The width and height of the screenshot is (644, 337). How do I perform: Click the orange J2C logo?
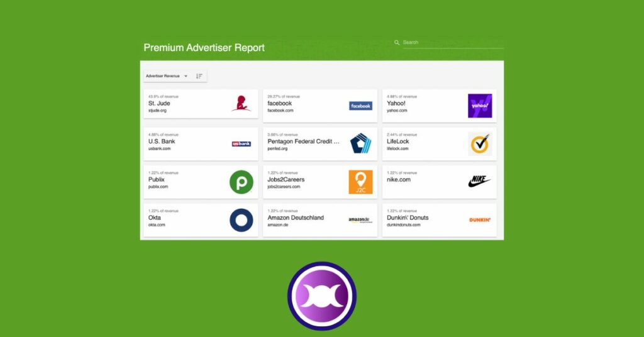pyautogui.click(x=360, y=182)
